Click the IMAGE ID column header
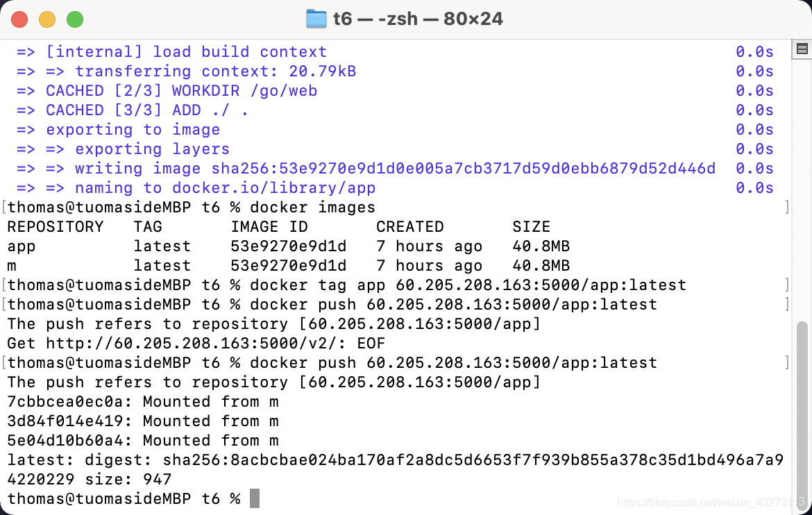812x515 pixels. (x=269, y=227)
